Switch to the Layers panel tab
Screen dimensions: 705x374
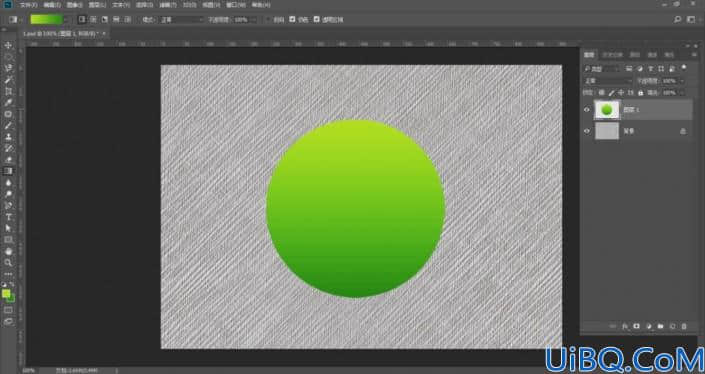pos(589,55)
